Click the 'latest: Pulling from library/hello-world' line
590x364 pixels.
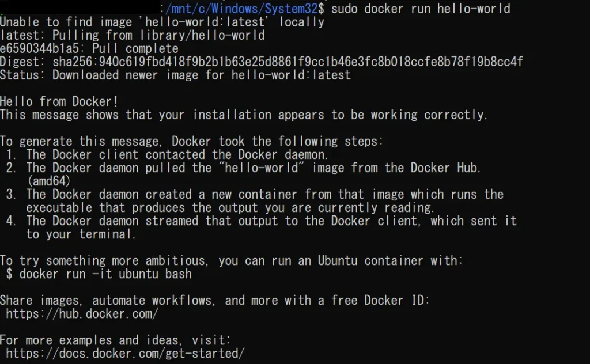click(x=133, y=35)
